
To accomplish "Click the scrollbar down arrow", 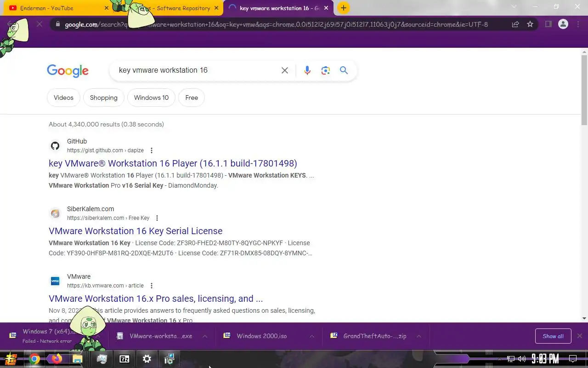I will coord(584,318).
